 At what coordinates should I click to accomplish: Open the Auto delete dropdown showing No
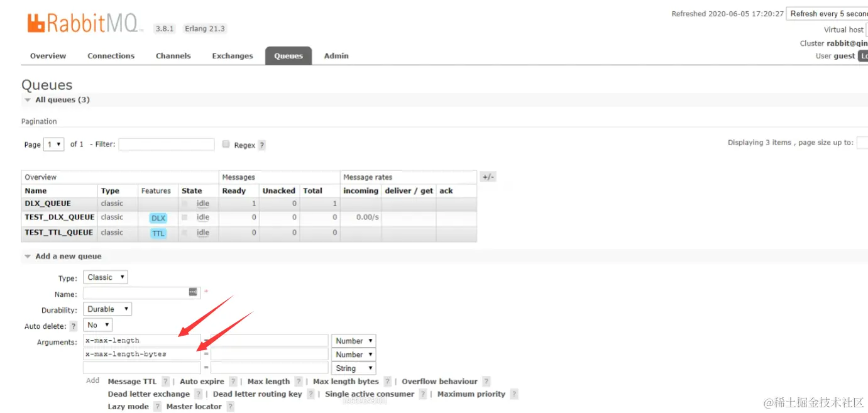97,325
